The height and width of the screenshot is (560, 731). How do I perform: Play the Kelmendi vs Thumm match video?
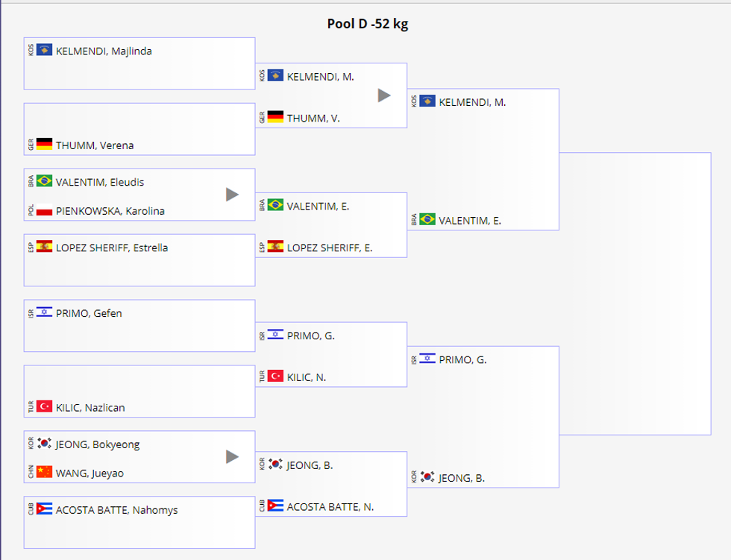(x=384, y=95)
